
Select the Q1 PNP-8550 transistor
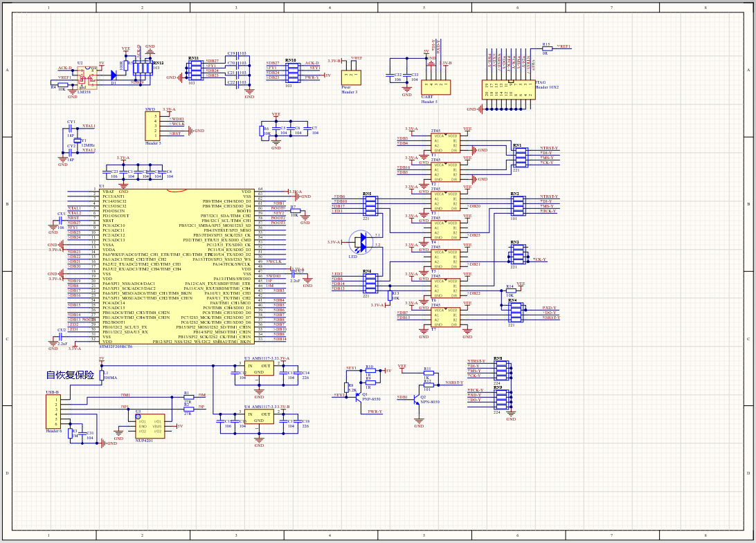358,396
